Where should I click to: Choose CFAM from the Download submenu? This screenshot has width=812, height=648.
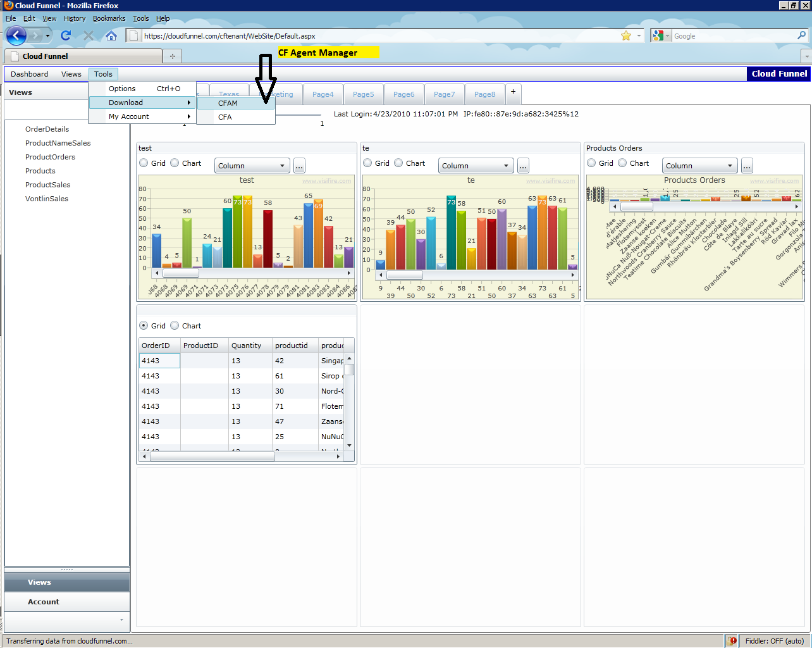[x=236, y=103]
